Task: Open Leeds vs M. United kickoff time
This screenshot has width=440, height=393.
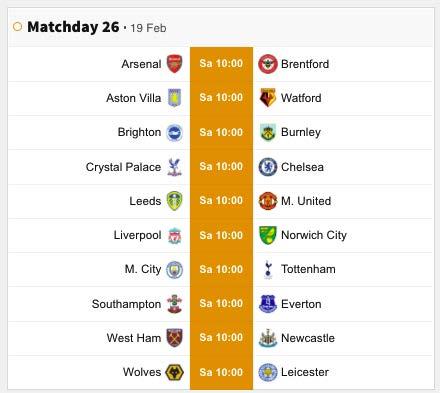Action: (x=221, y=201)
